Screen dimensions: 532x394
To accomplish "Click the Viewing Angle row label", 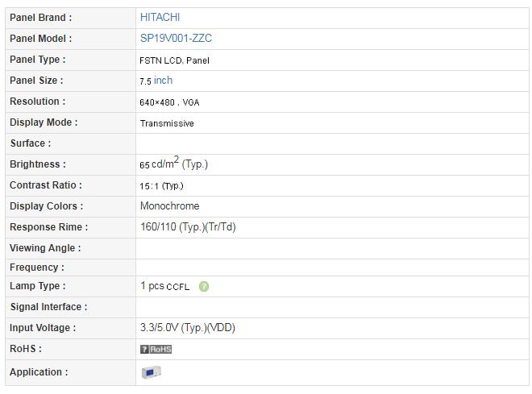I will click(x=45, y=248).
